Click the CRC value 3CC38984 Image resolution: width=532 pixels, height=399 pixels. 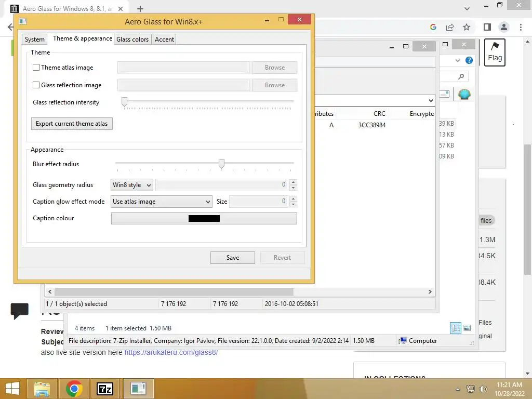point(372,125)
